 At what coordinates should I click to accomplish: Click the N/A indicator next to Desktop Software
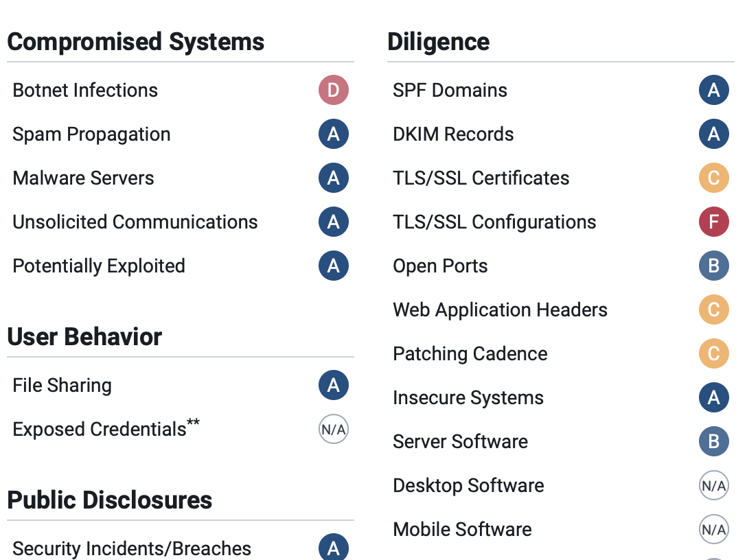pos(713,485)
